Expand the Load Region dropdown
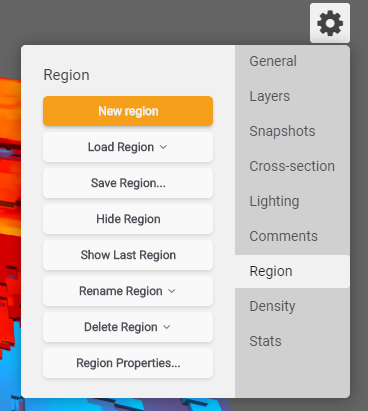Image resolution: width=368 pixels, height=411 pixels. 128,147
